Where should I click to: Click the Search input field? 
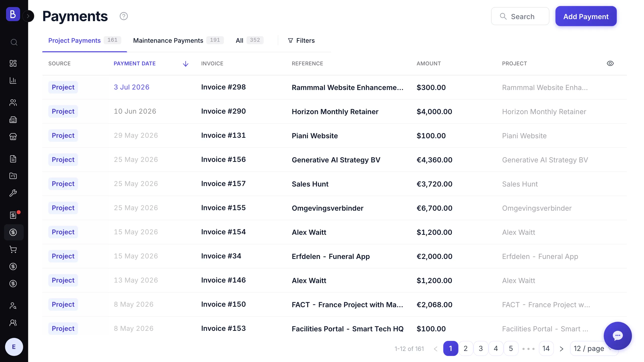point(520,16)
